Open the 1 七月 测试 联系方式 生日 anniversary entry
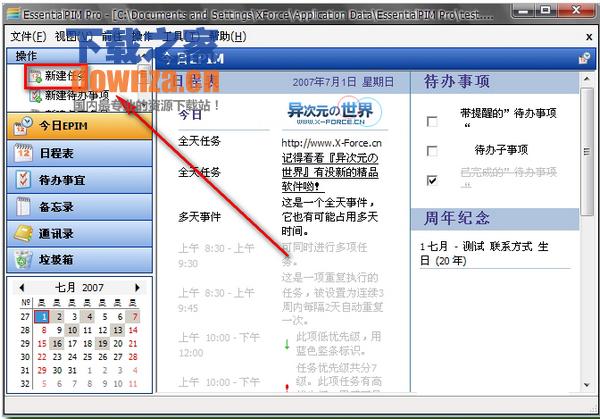This screenshot has height=419, width=600. pyautogui.click(x=484, y=253)
